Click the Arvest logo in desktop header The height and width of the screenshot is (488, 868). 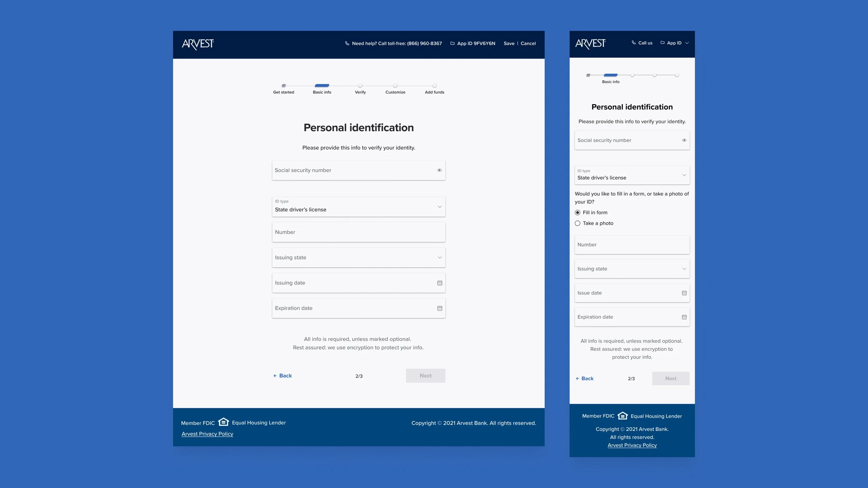pyautogui.click(x=198, y=44)
